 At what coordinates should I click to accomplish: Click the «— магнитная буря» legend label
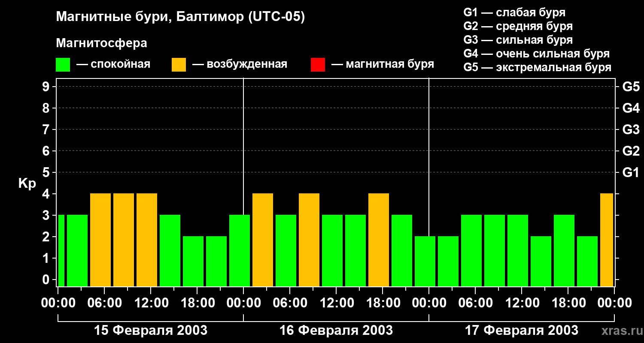coord(383,64)
